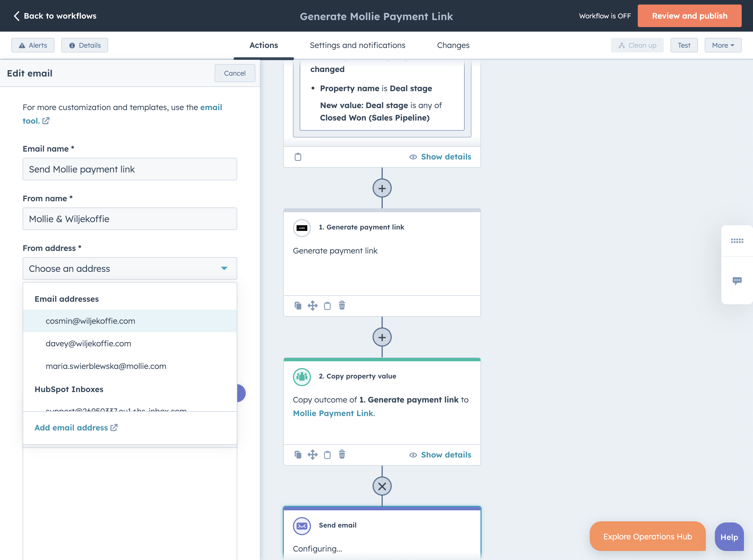Click clipboard icon on Generate payment link
This screenshot has height=560, width=753.
(x=327, y=305)
